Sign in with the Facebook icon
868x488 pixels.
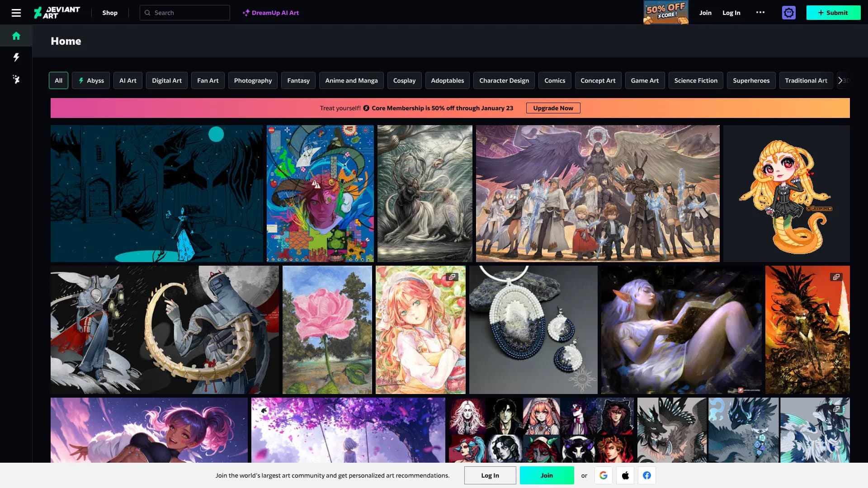647,475
